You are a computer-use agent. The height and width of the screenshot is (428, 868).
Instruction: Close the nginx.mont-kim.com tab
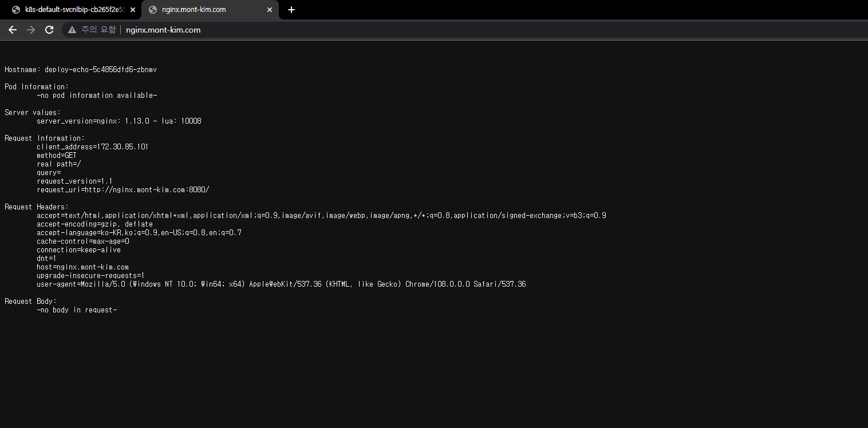click(270, 10)
